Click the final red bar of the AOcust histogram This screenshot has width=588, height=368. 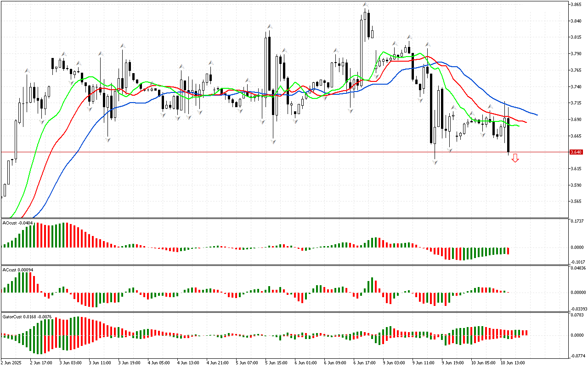pos(509,251)
